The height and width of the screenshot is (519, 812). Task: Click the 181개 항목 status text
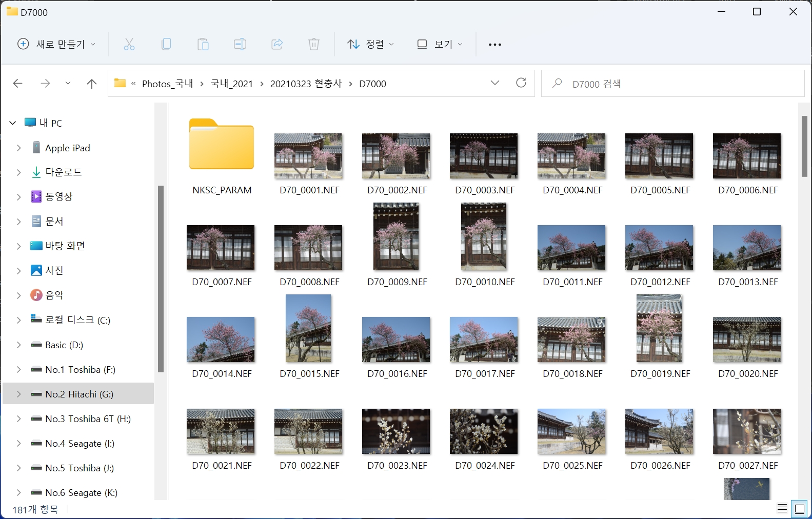pyautogui.click(x=35, y=510)
